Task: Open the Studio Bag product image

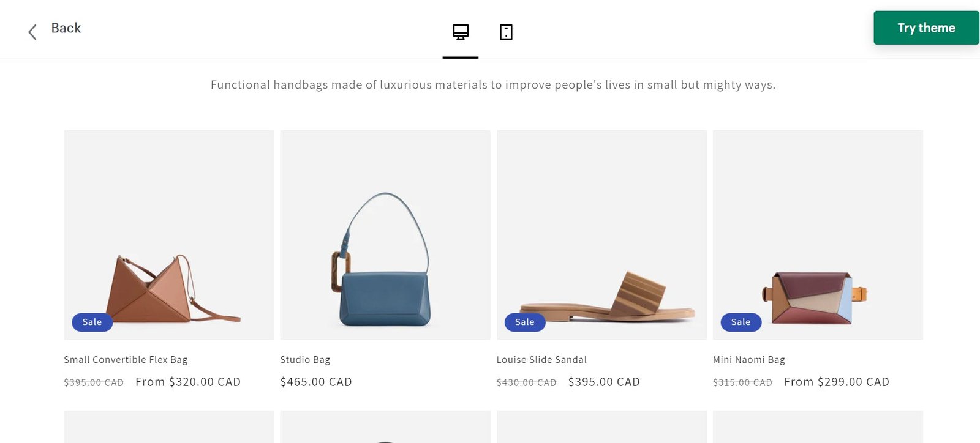Action: [x=385, y=234]
